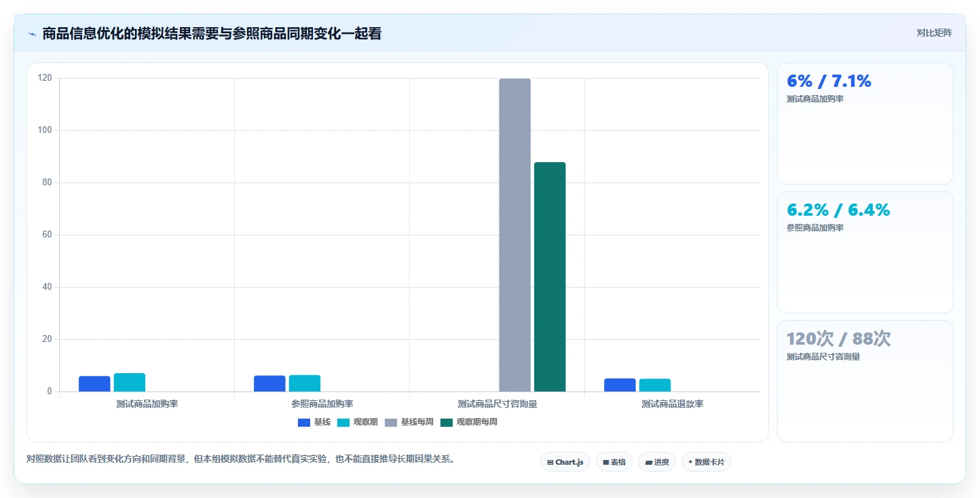The width and height of the screenshot is (980, 498).
Task: Click the 测试商品退款率 x-axis label
Action: [673, 404]
